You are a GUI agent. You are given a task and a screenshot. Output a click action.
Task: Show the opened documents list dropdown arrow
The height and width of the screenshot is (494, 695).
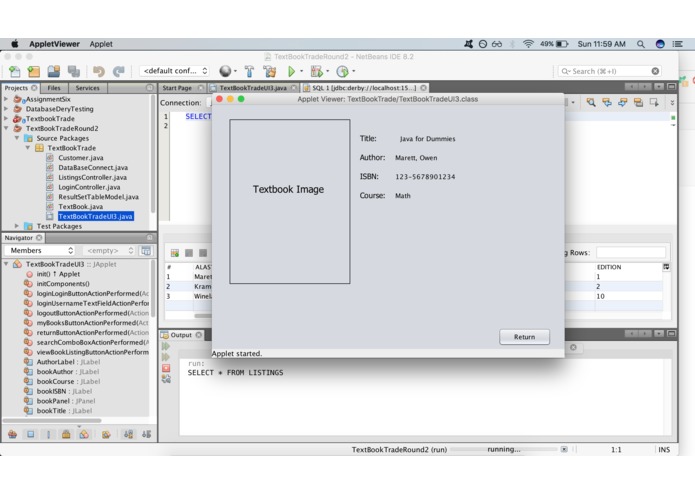659,87
